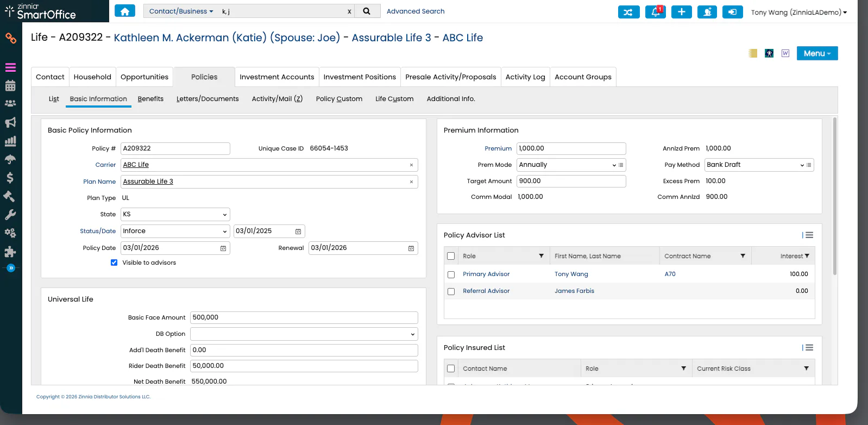Image resolution: width=868 pixels, height=425 pixels.
Task: Select the Referral Advisor row checkbox
Action: pyautogui.click(x=451, y=291)
